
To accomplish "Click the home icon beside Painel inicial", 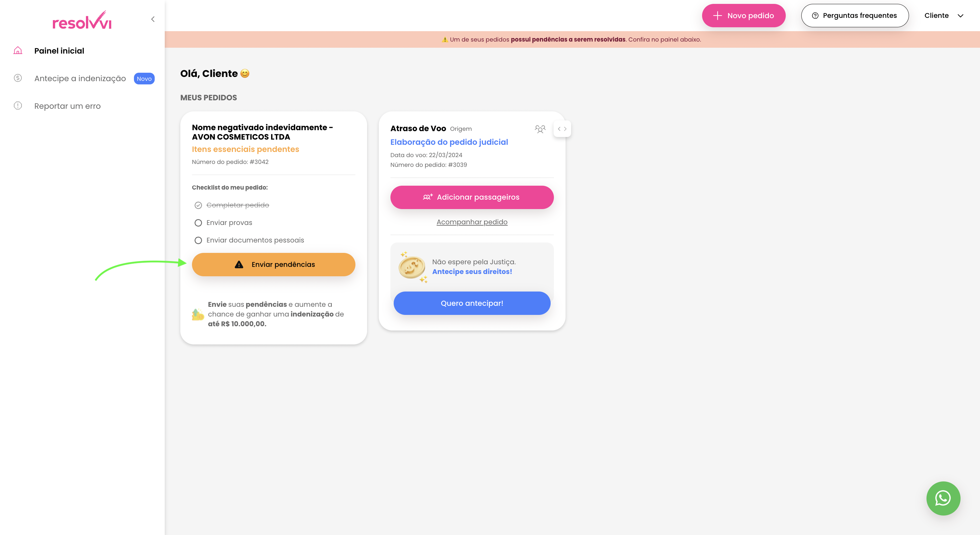I will point(18,51).
